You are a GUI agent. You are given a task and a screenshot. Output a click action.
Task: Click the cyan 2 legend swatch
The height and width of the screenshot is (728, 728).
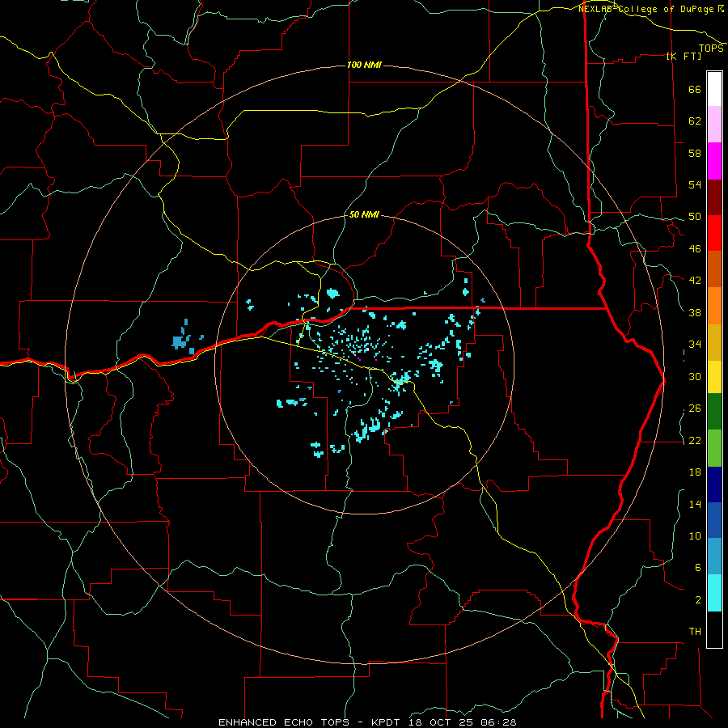(x=714, y=594)
